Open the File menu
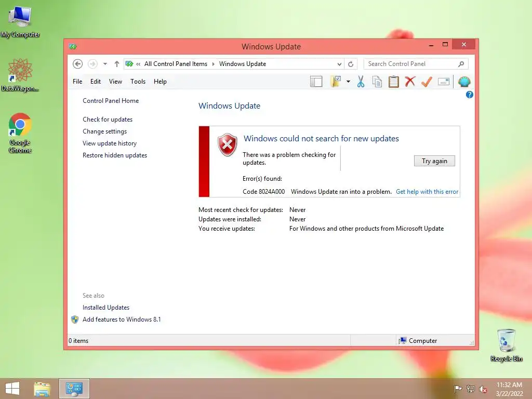Screen dimensions: 532x399 [x=77, y=82]
